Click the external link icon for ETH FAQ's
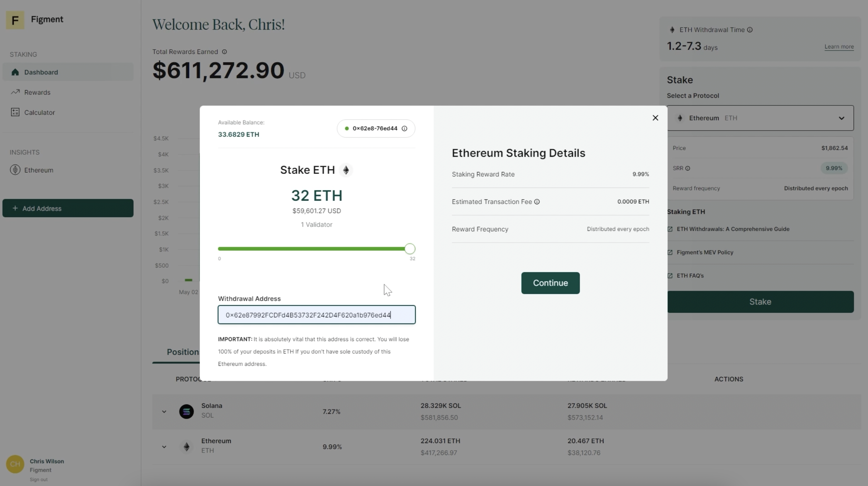The height and width of the screenshot is (486, 868). click(670, 276)
